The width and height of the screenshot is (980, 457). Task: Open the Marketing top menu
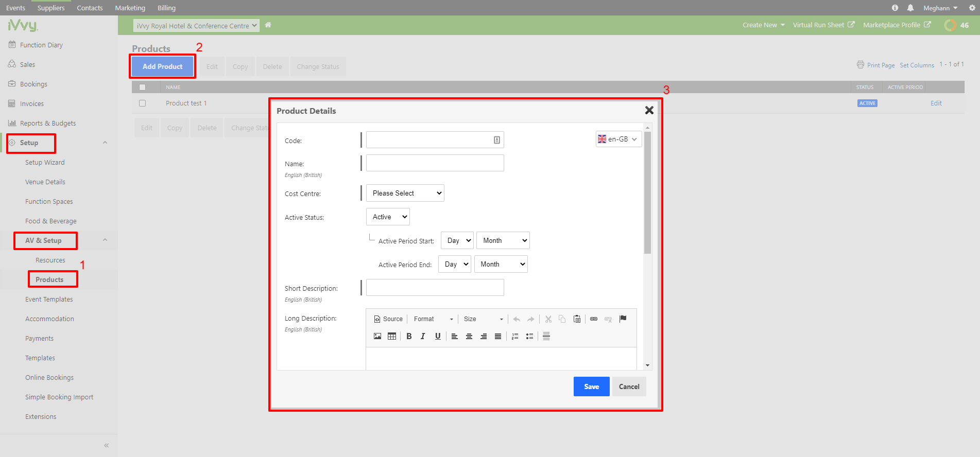130,8
